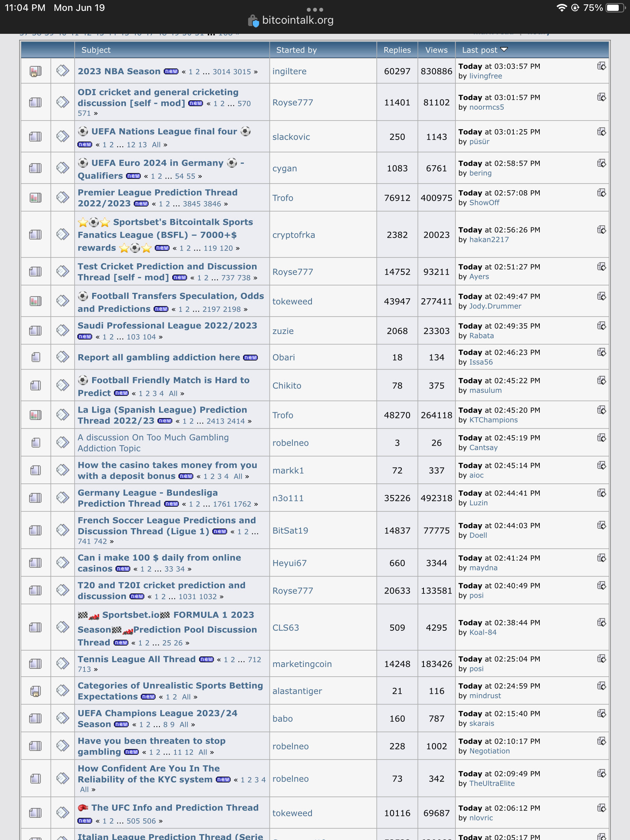
Task: View profile of marketingcoin
Action: [x=302, y=664]
